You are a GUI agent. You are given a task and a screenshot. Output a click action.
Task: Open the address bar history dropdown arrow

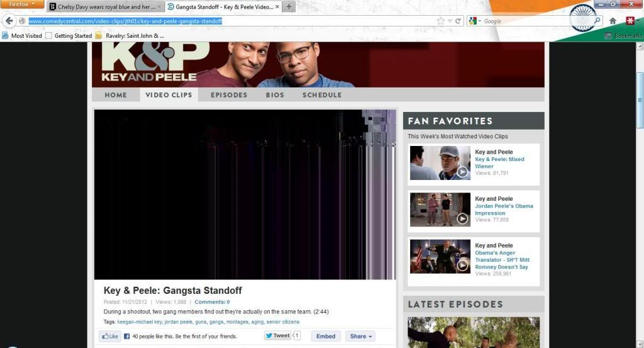pyautogui.click(x=450, y=21)
